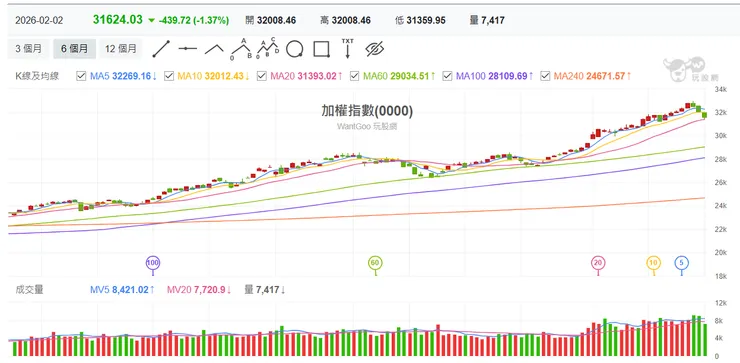Switch chart range to 3 個月
740x363 pixels.
coord(28,49)
